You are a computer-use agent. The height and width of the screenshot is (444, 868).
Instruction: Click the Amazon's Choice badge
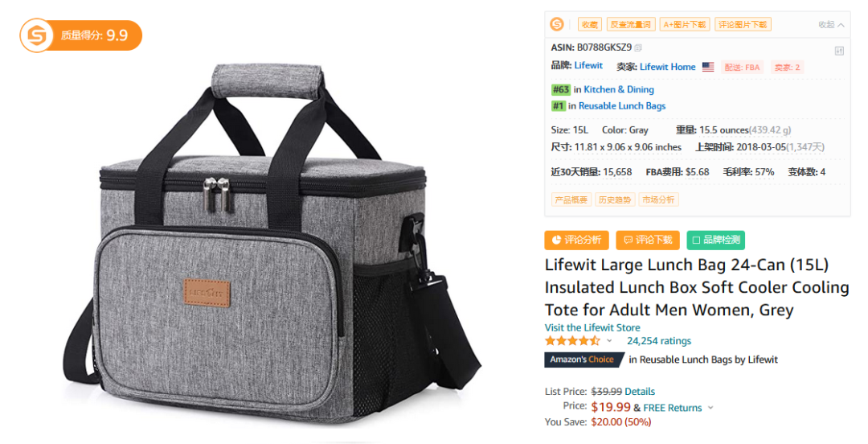(584, 360)
